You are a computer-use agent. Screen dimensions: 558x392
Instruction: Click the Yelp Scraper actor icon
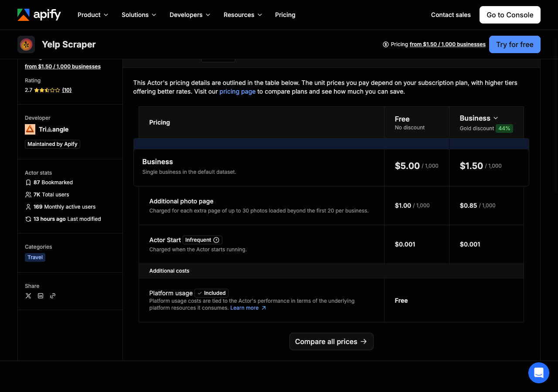26,44
